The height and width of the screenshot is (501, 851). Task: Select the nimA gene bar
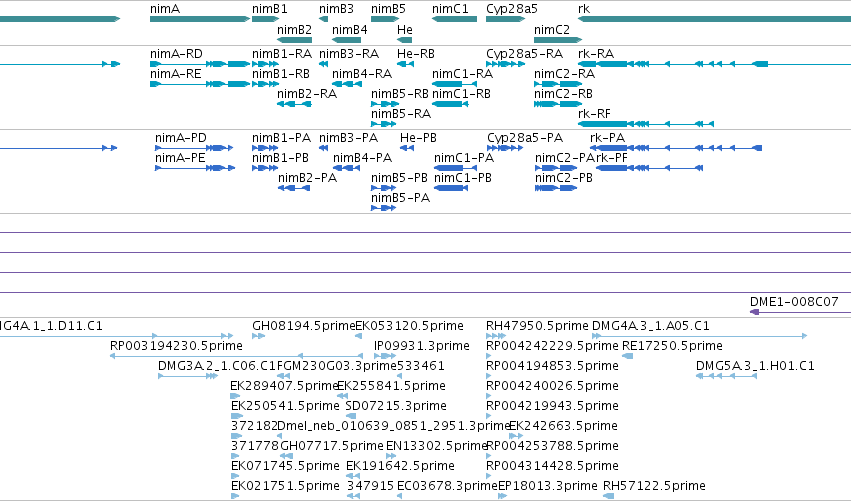[x=200, y=19]
